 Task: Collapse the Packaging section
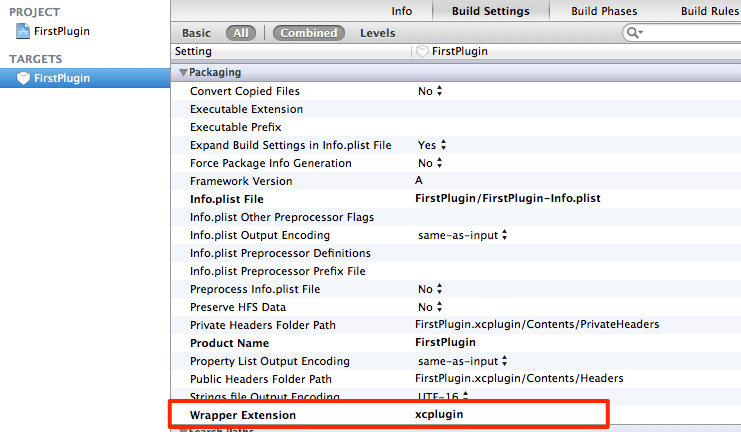coord(183,72)
